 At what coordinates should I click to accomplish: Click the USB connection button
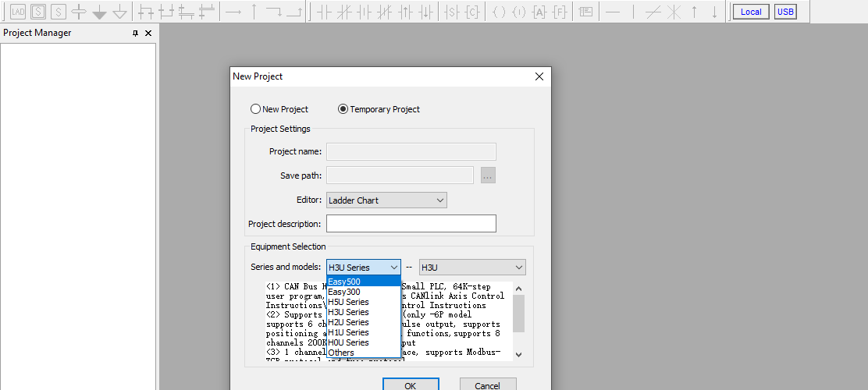coord(785,12)
